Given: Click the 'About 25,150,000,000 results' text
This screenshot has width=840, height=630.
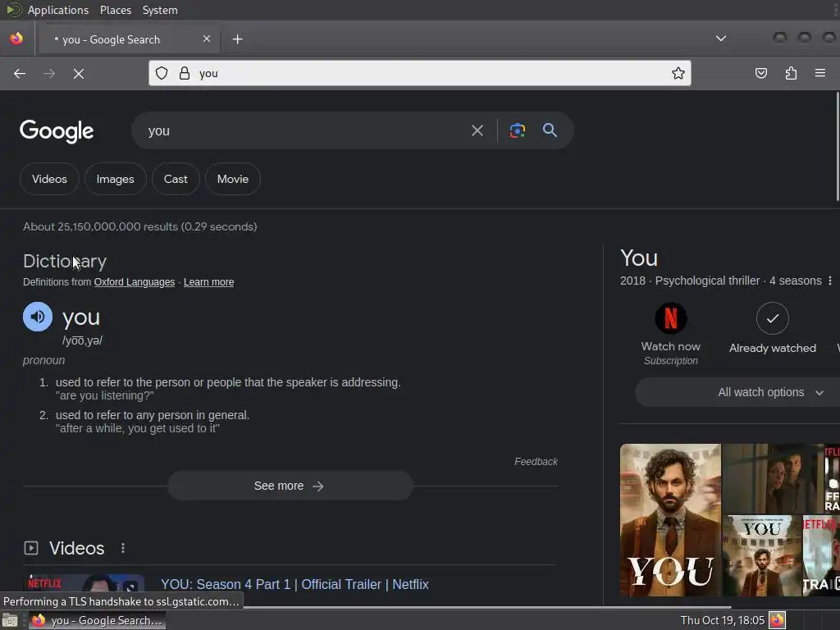Looking at the screenshot, I should click(139, 226).
